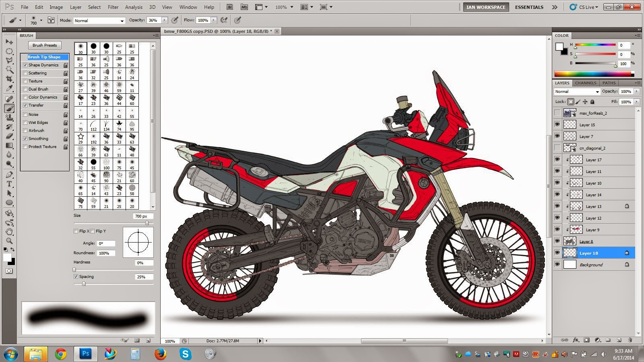
Task: Select the Dodge tool
Action: point(9,164)
